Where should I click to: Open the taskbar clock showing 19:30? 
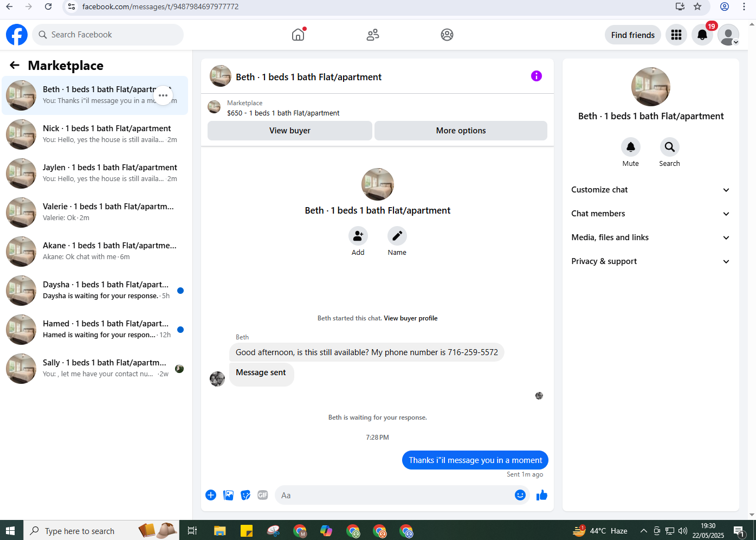708,531
